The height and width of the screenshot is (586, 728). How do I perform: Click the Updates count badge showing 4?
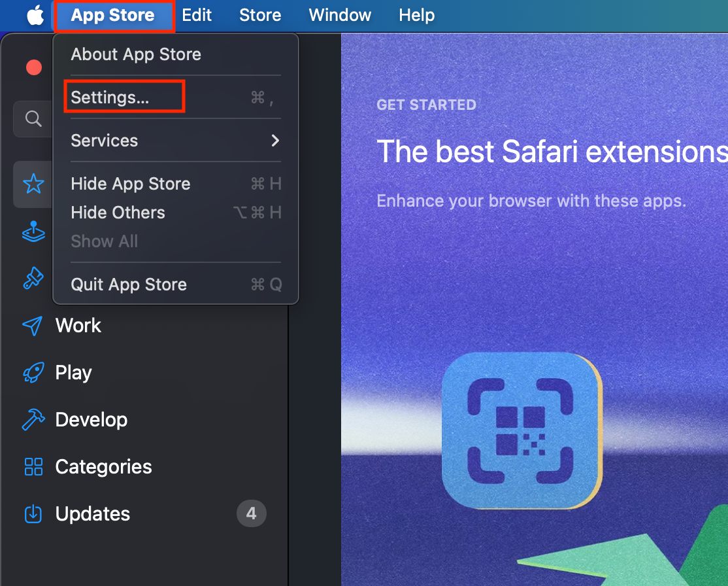(251, 514)
